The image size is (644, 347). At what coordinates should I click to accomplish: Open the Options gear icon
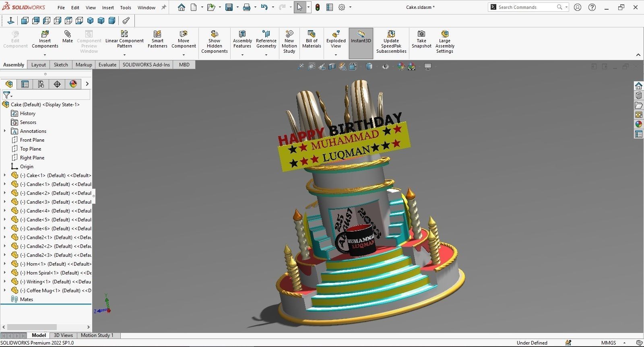[x=342, y=7]
